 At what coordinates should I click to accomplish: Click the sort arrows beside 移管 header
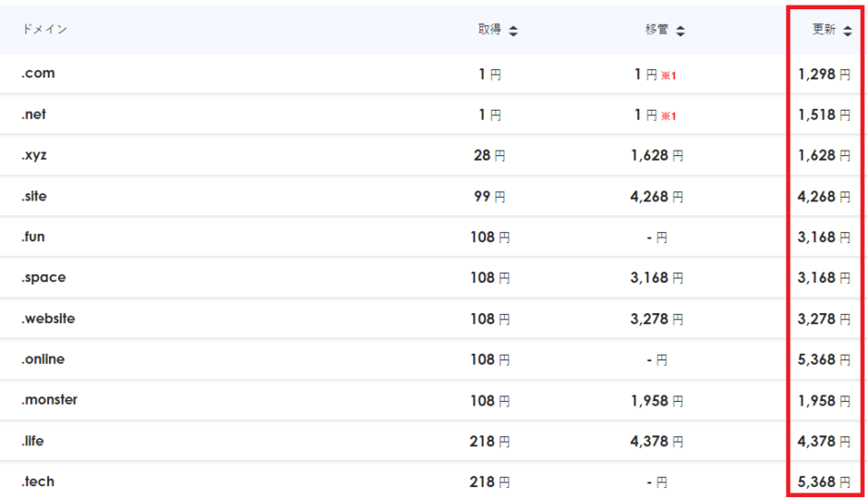(x=681, y=30)
